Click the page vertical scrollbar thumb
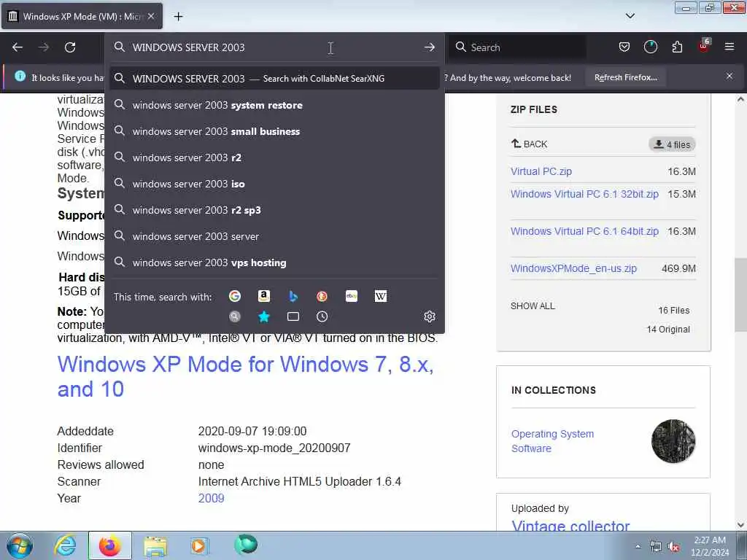This screenshot has width=747, height=560. pyautogui.click(x=740, y=295)
